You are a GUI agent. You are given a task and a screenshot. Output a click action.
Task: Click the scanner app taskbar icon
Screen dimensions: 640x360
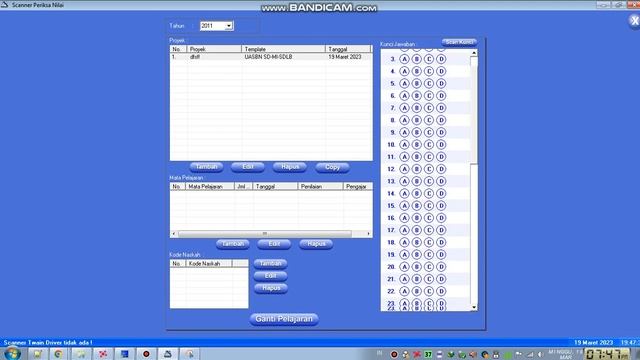(x=168, y=354)
